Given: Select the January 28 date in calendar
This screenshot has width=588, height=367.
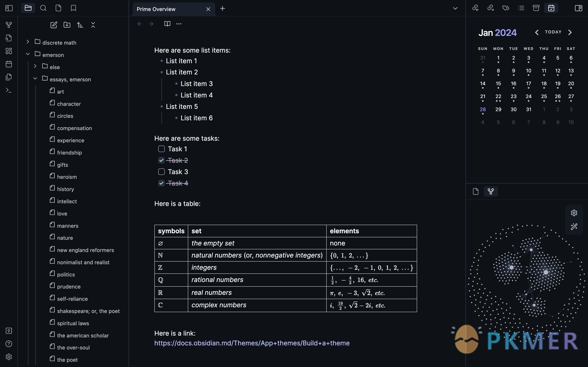Looking at the screenshot, I should [483, 109].
